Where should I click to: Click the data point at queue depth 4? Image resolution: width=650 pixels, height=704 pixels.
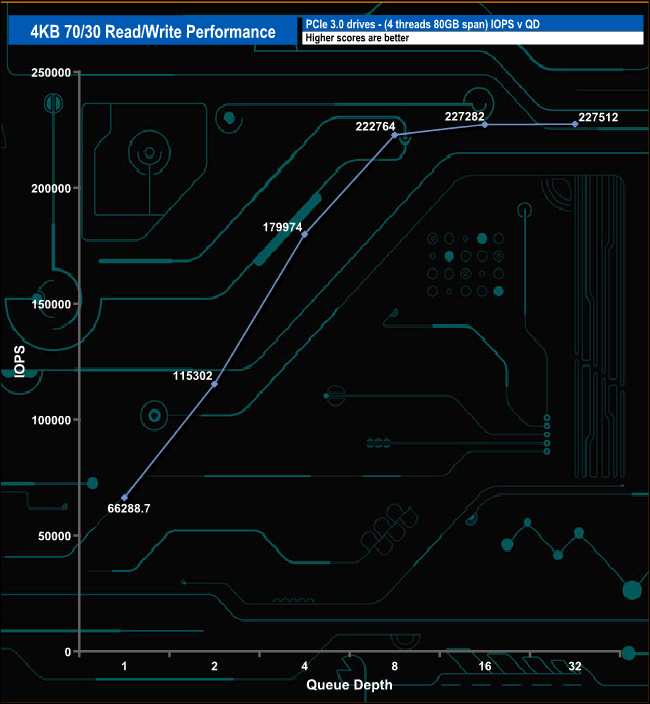(304, 234)
